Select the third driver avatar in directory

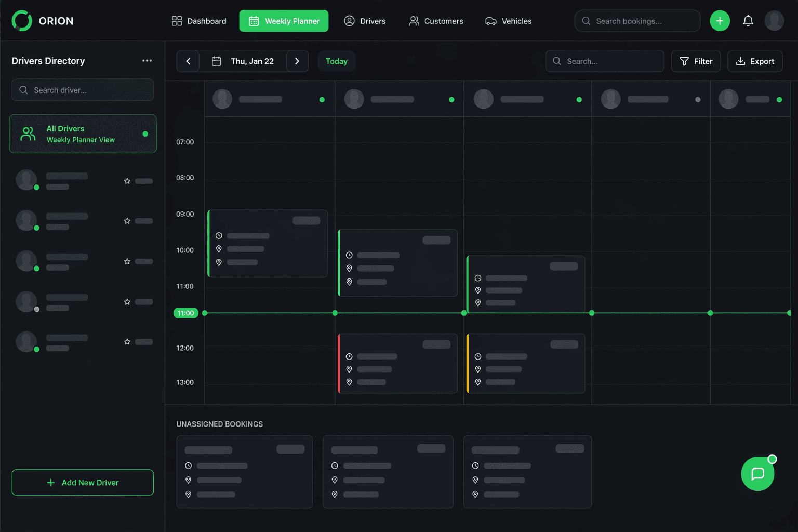[x=26, y=261]
